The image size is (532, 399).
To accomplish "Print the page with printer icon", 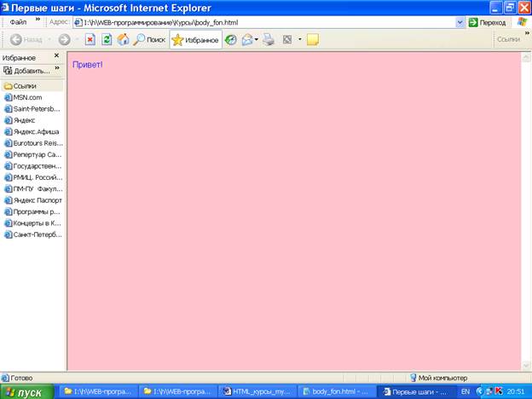I will click(269, 40).
